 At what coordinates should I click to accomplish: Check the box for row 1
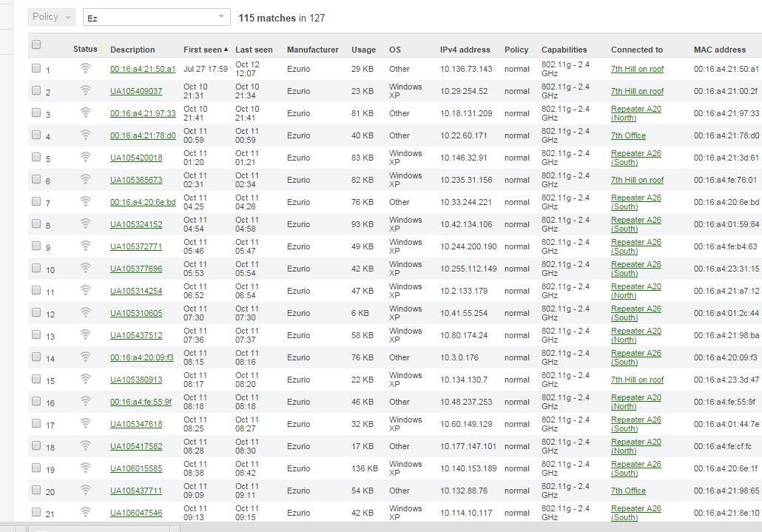pyautogui.click(x=36, y=68)
